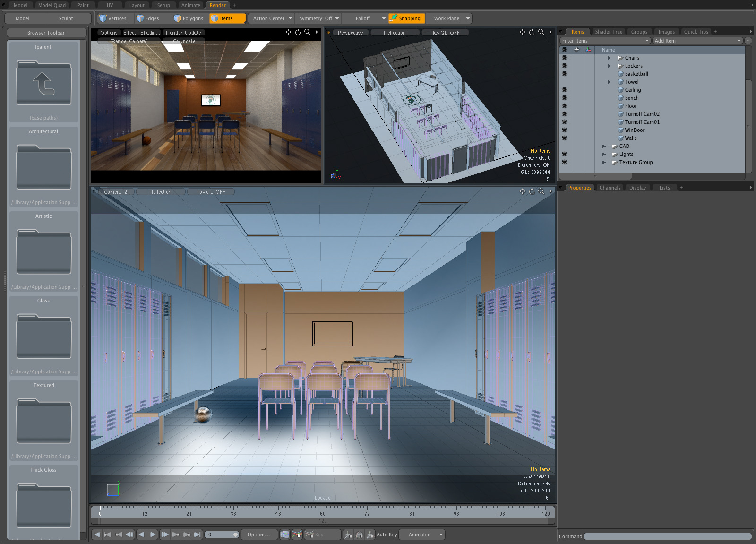The image size is (756, 544).
Task: Zoom icon in Camera (2) viewport
Action: 541,191
